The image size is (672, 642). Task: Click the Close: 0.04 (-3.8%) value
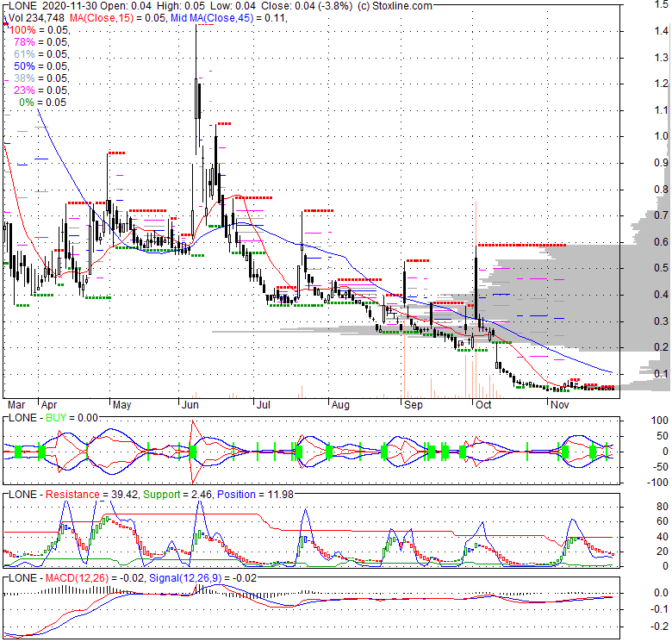pos(307,6)
